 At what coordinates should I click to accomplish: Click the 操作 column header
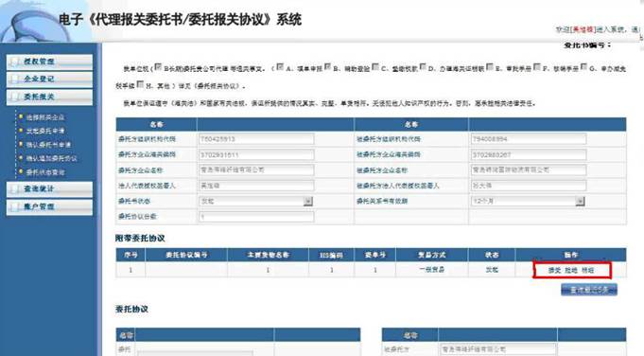pyautogui.click(x=571, y=255)
